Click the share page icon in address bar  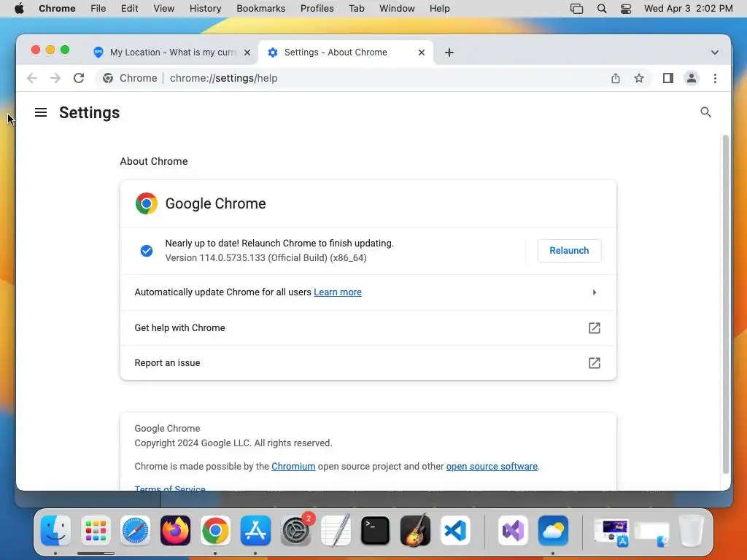616,78
